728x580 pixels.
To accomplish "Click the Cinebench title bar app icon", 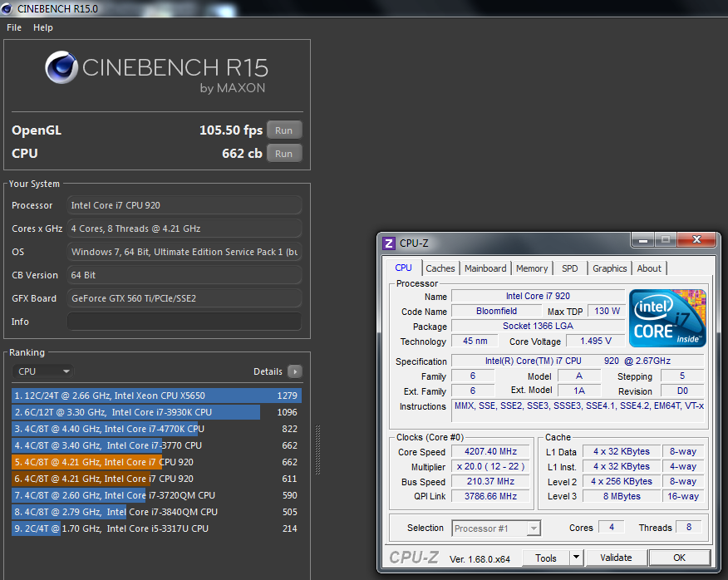I will pos(7,8).
